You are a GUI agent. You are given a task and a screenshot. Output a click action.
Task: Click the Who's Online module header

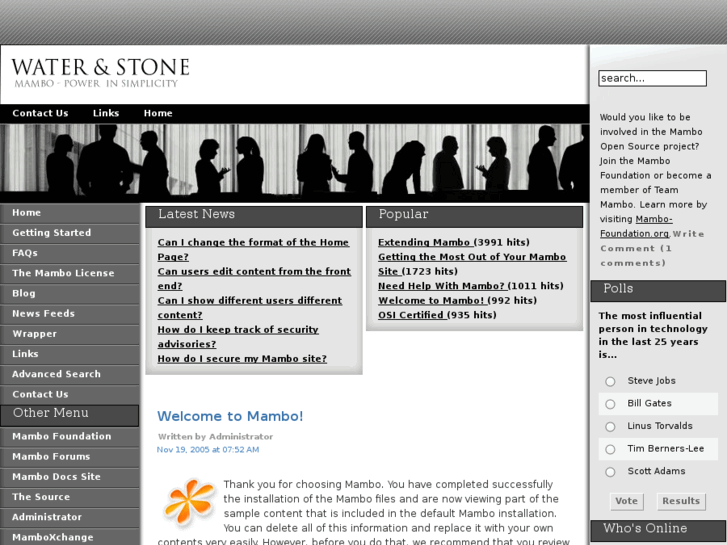[x=658, y=530]
